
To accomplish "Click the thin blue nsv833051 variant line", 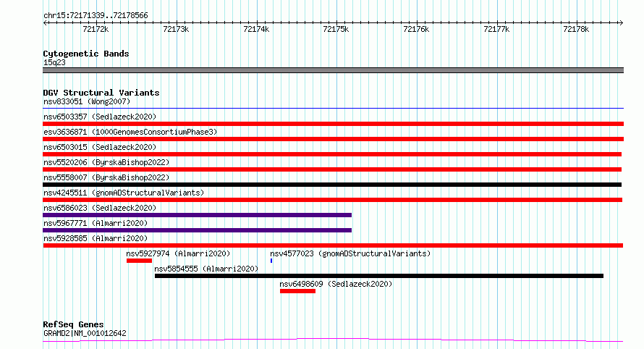I will pyautogui.click(x=333, y=109).
